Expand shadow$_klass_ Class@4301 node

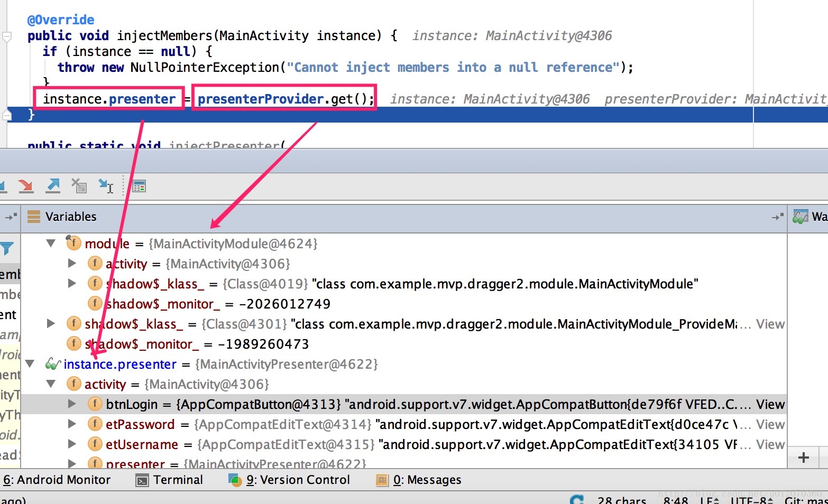pyautogui.click(x=51, y=323)
